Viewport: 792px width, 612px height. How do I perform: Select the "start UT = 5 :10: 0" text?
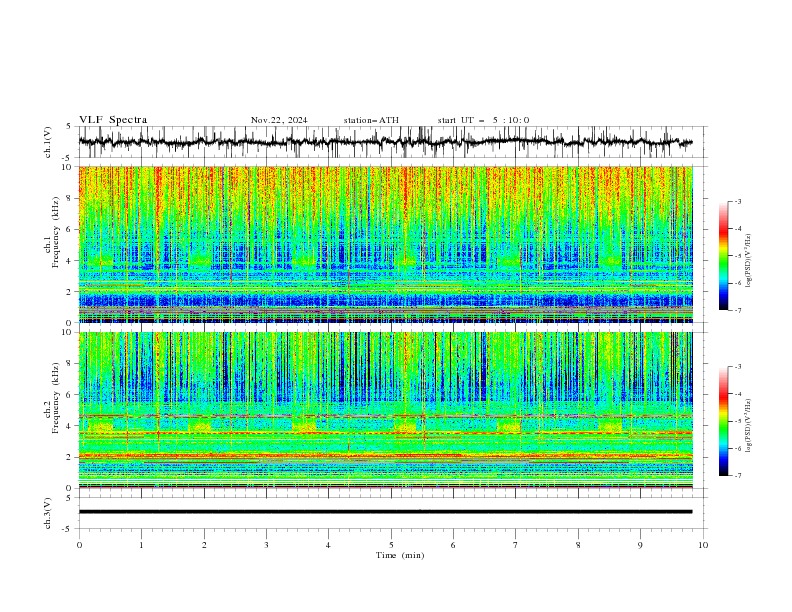(483, 120)
